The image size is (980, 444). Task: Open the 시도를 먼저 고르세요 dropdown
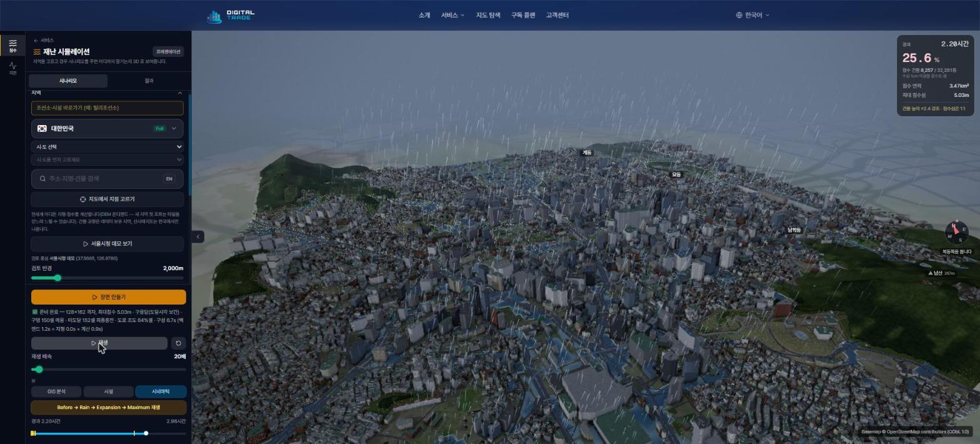click(107, 159)
